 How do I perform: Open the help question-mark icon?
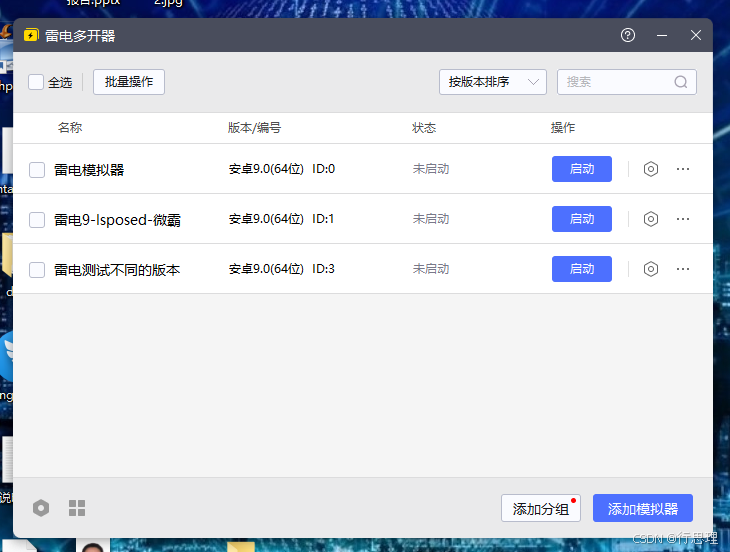628,35
